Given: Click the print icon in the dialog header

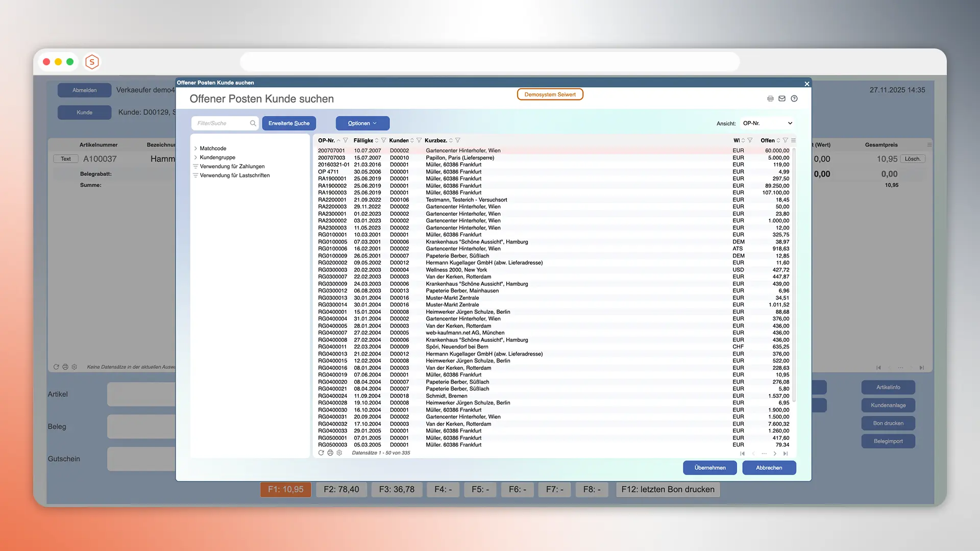Looking at the screenshot, I should click(x=771, y=98).
